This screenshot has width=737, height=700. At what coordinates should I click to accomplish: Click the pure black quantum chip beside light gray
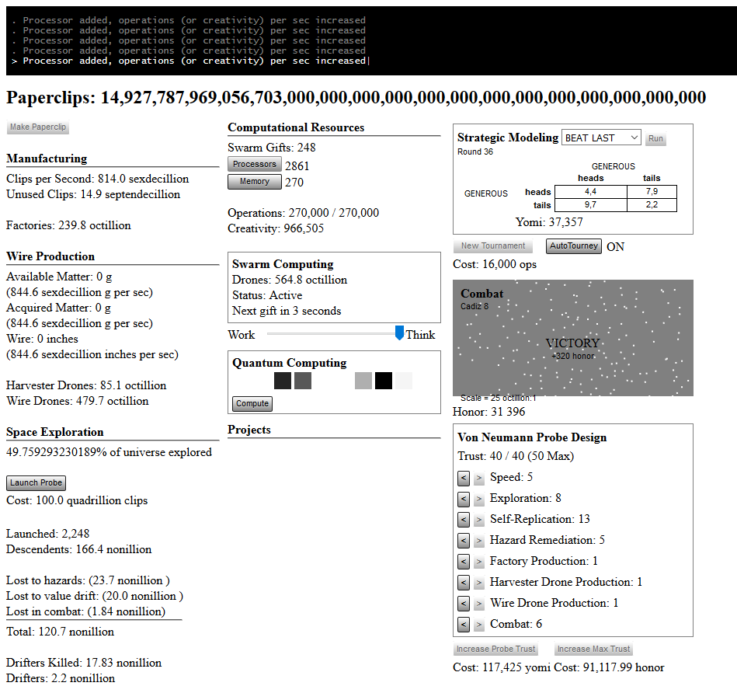(384, 381)
